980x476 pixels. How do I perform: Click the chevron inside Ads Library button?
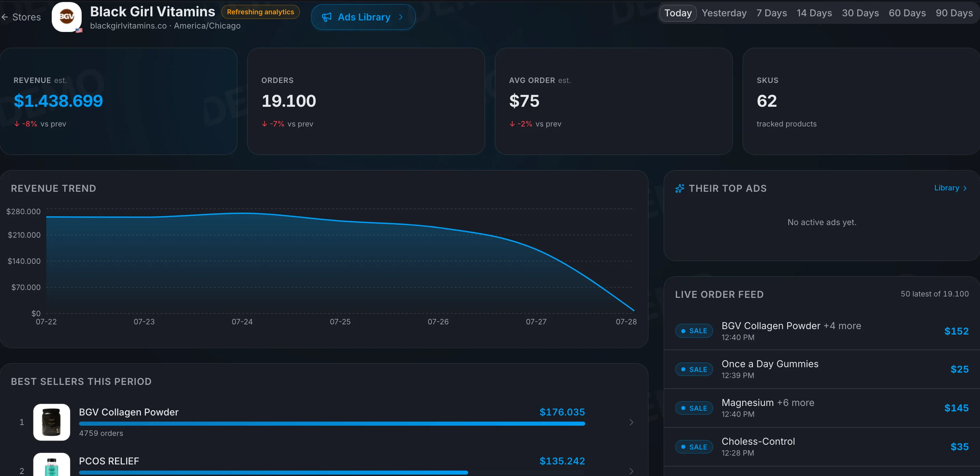tap(401, 17)
